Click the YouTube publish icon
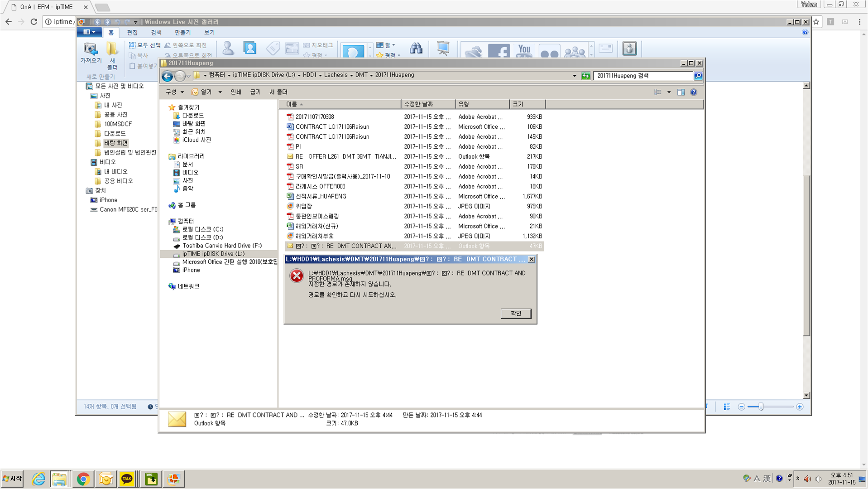868x489 pixels. click(x=524, y=50)
